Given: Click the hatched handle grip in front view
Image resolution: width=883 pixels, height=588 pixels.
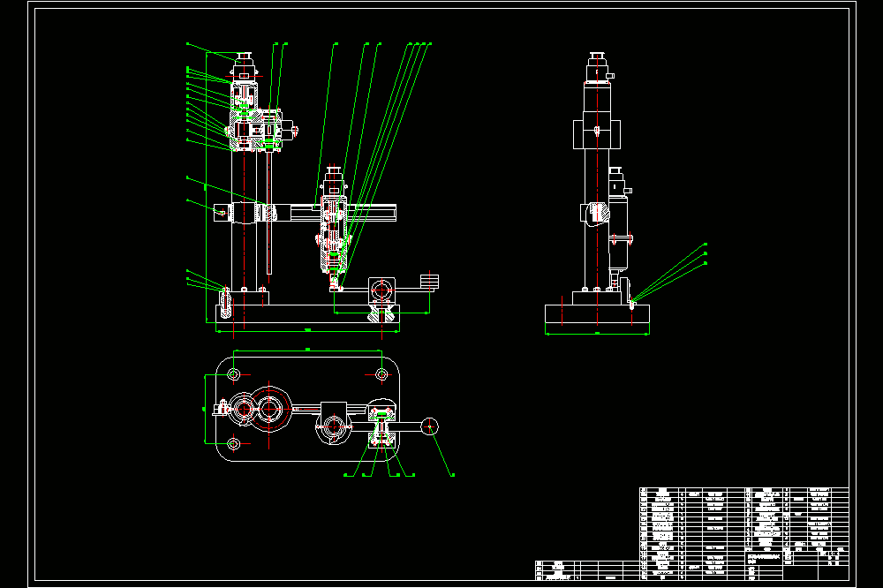Looking at the screenshot, I should coord(429,281).
